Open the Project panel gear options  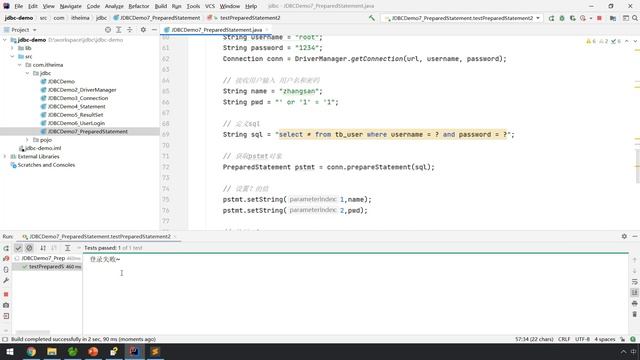pos(143,30)
